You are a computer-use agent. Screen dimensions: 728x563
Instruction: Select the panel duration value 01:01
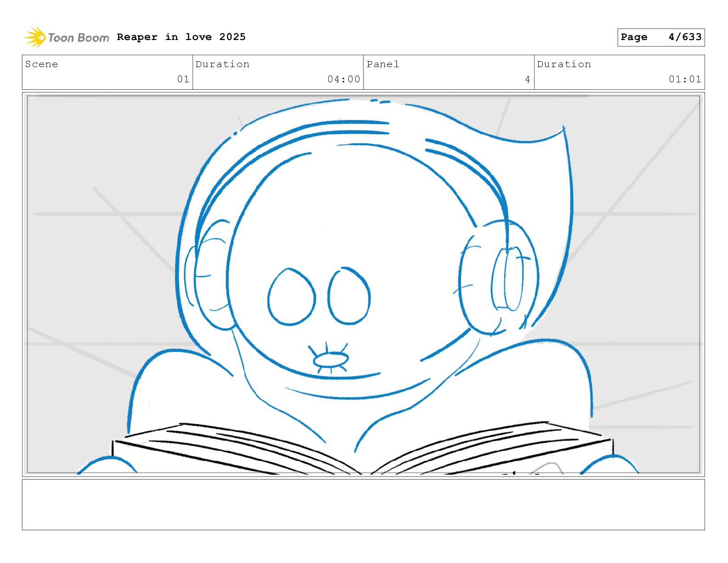click(x=685, y=79)
